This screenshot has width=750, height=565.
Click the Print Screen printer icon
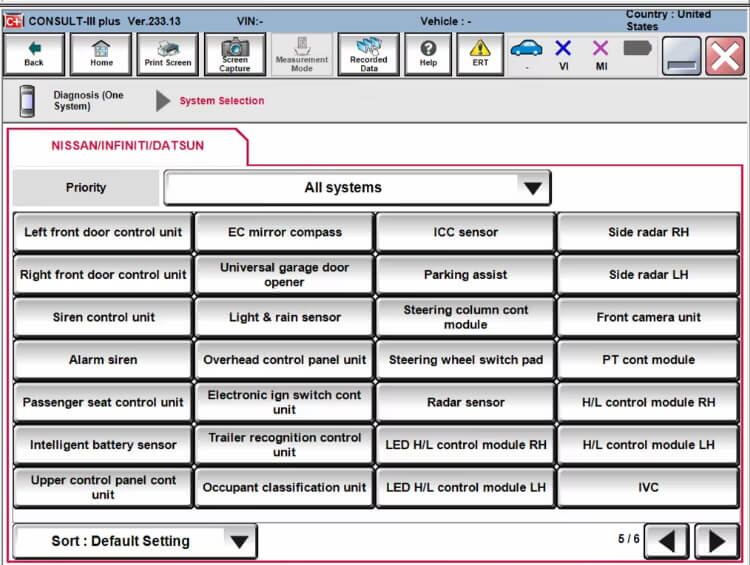[168, 54]
